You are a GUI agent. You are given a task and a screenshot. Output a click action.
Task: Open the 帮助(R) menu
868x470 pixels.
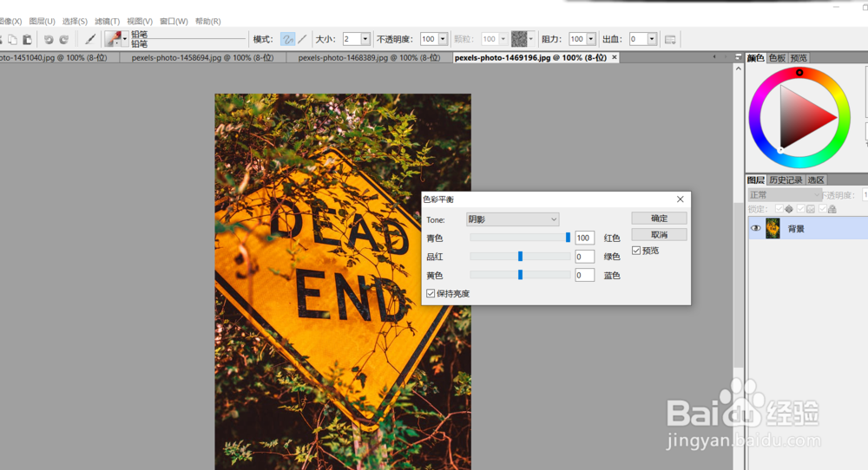tap(207, 21)
